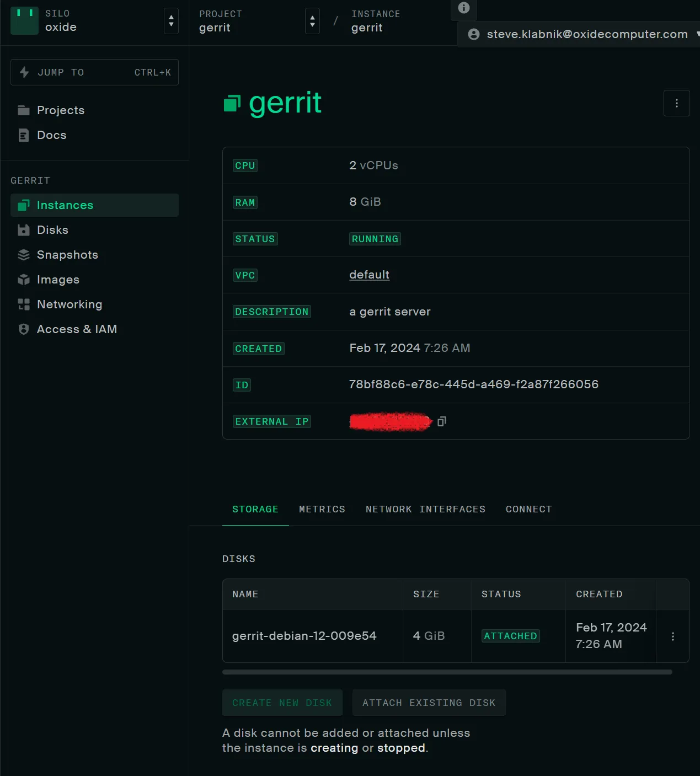Click the 'a gerrit server' description

tap(390, 312)
